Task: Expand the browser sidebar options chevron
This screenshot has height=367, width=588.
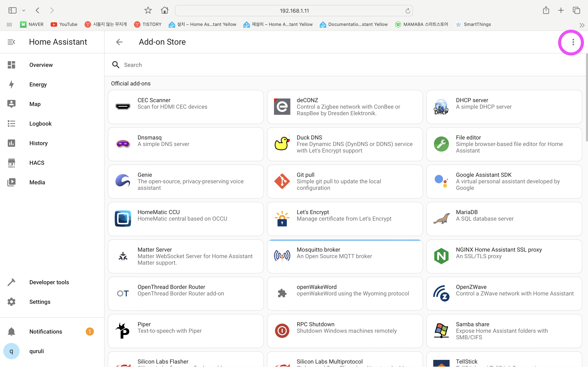Action: [x=23, y=10]
